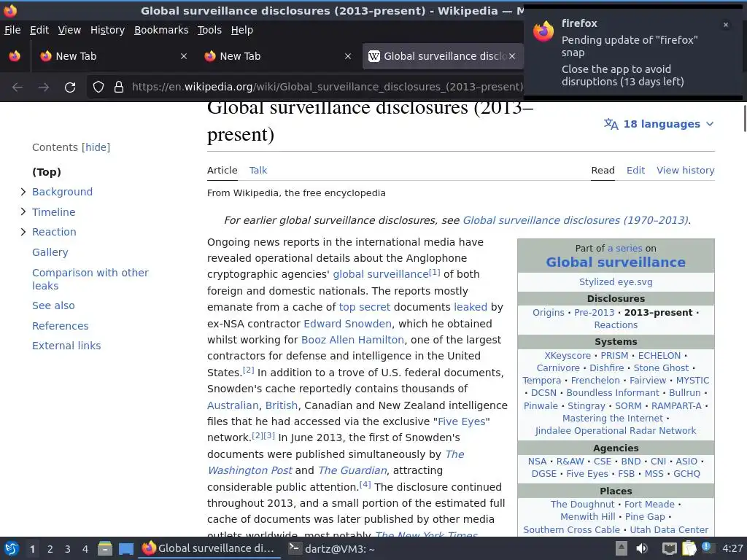
Task: Open the Five Eyes link in article text
Action: [461, 421]
